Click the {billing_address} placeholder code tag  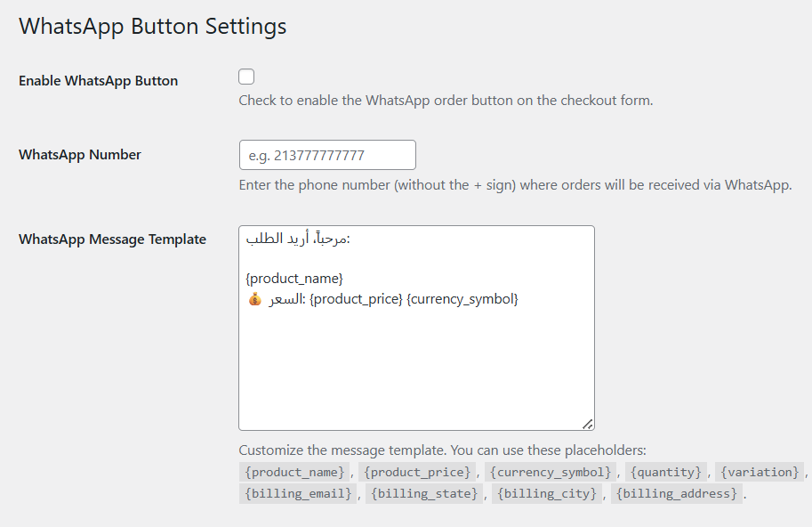[676, 493]
